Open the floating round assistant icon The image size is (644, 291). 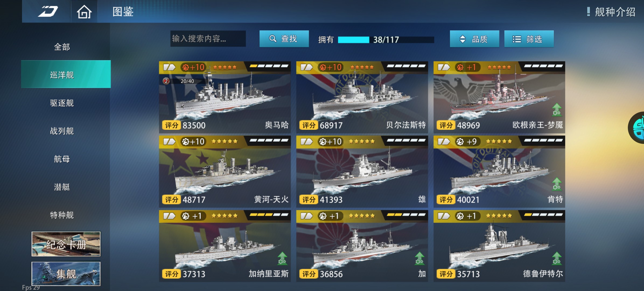(636, 128)
